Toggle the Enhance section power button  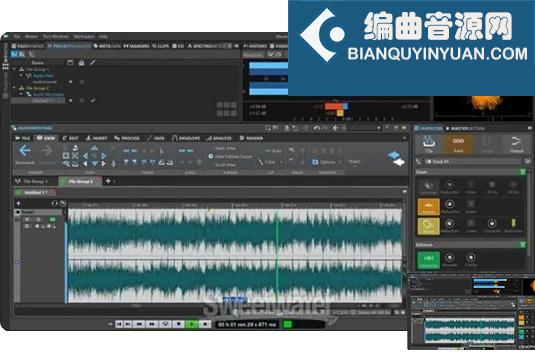(523, 245)
